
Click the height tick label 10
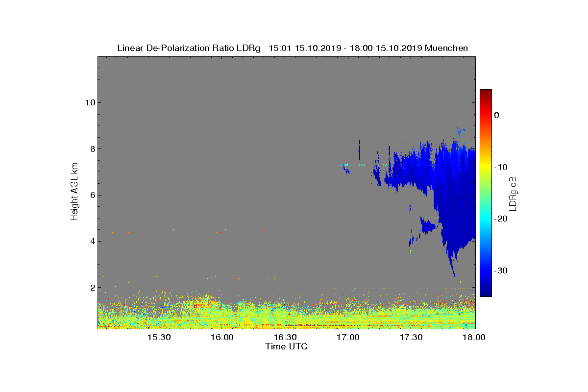click(89, 102)
